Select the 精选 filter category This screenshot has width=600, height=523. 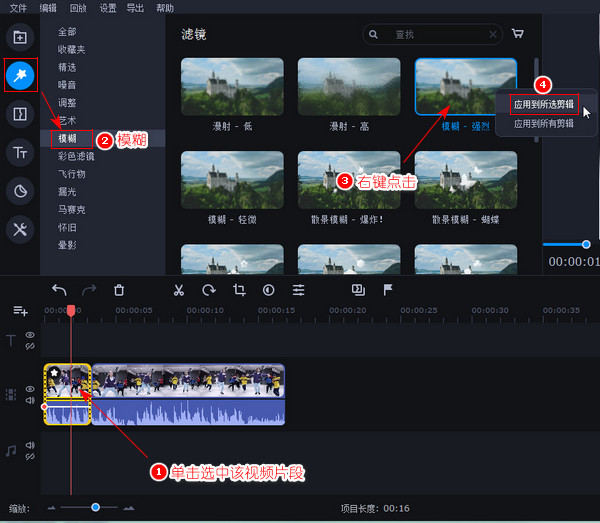(x=67, y=67)
